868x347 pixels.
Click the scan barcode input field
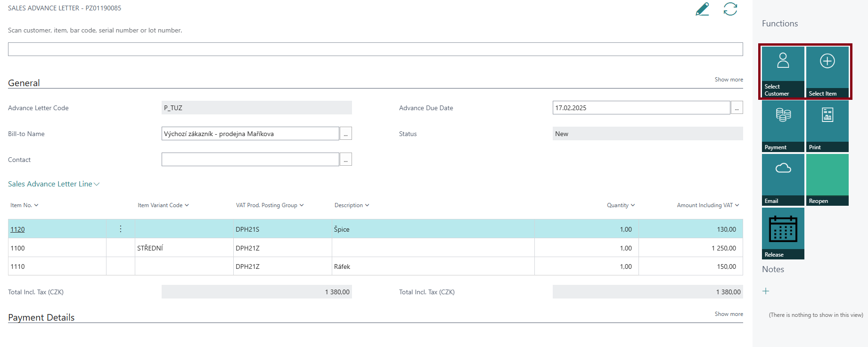point(375,49)
